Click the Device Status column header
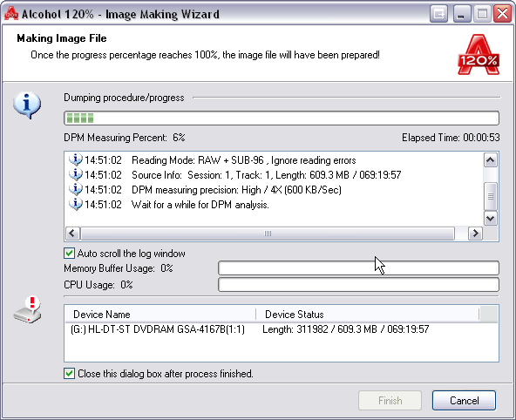 click(368, 315)
